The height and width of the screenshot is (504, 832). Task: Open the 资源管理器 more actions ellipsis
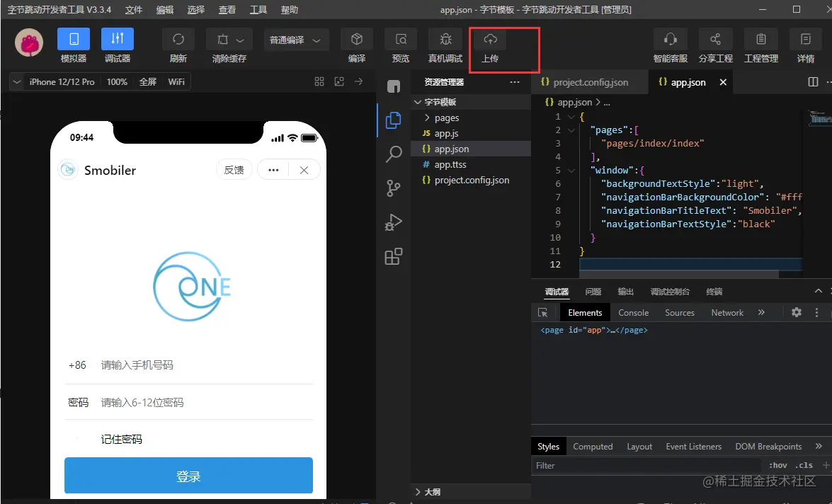pos(514,82)
